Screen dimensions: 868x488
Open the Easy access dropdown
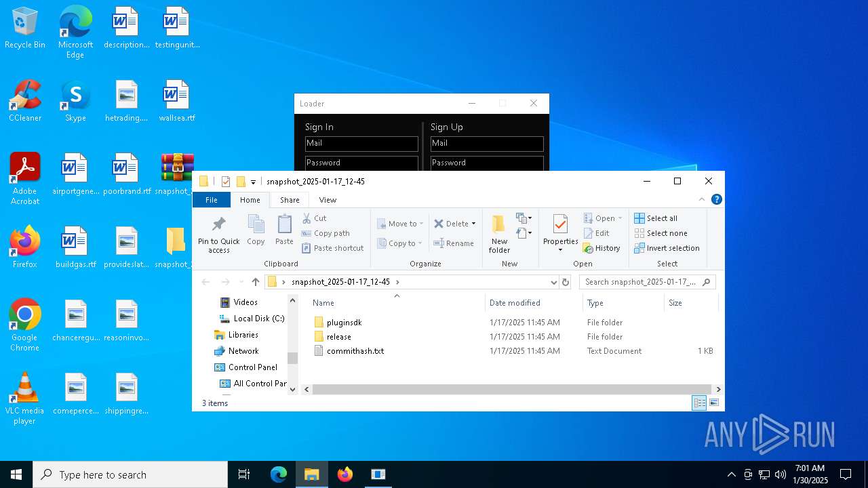524,233
